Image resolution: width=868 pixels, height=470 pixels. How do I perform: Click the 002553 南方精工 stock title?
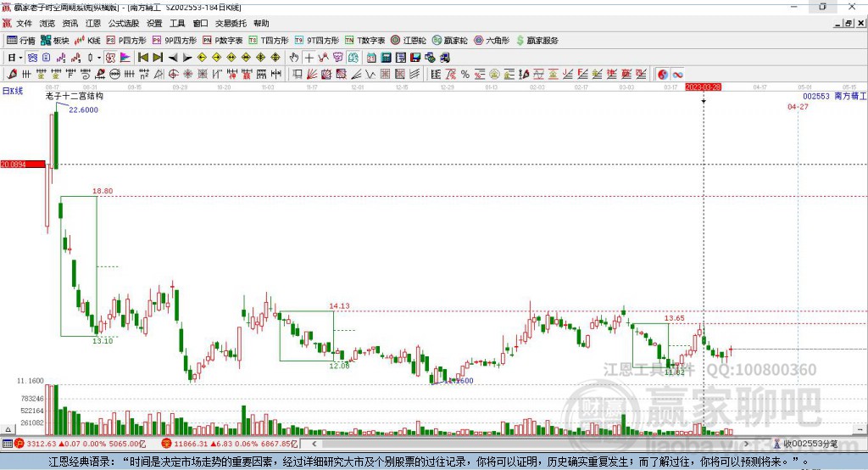click(x=834, y=96)
